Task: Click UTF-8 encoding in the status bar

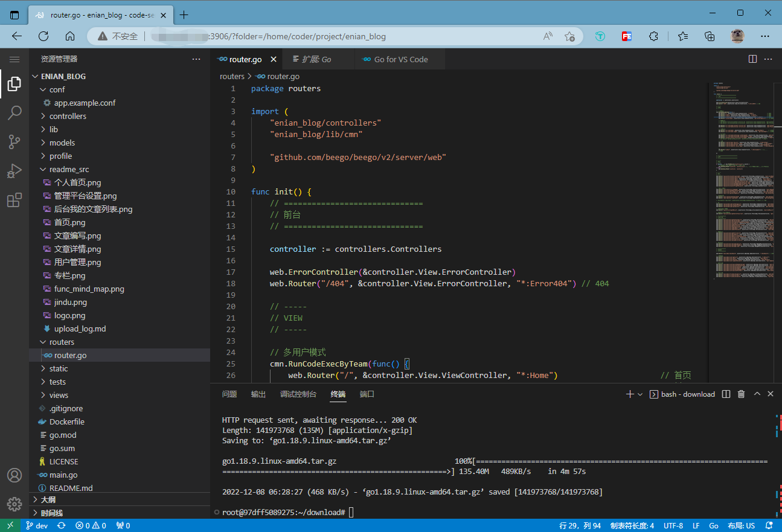Action: [x=673, y=525]
